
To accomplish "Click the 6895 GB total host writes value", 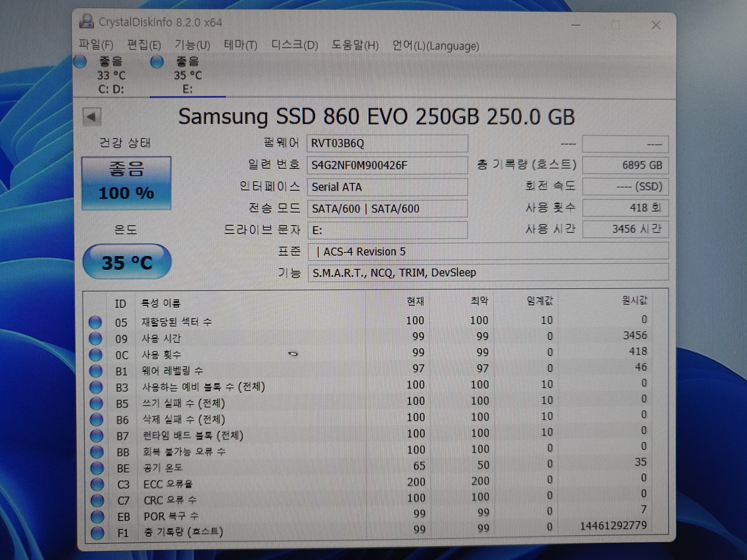I will tap(625, 165).
